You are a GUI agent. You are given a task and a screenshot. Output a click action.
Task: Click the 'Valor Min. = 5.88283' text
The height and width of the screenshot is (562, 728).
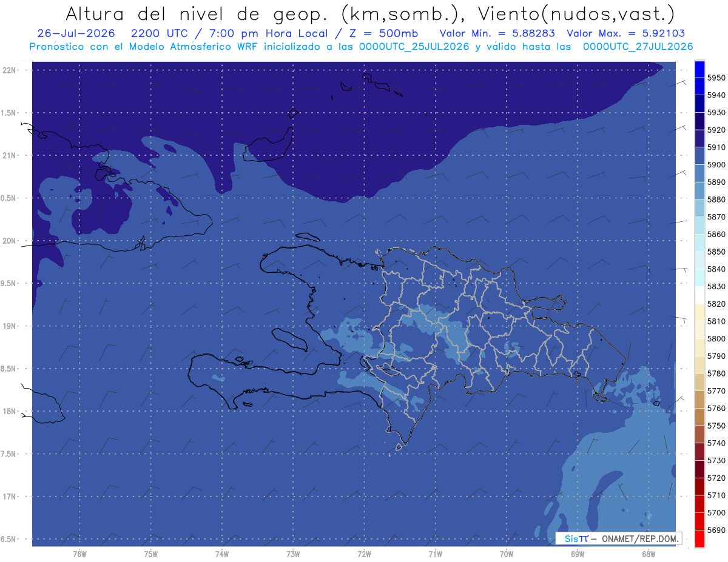[497, 33]
